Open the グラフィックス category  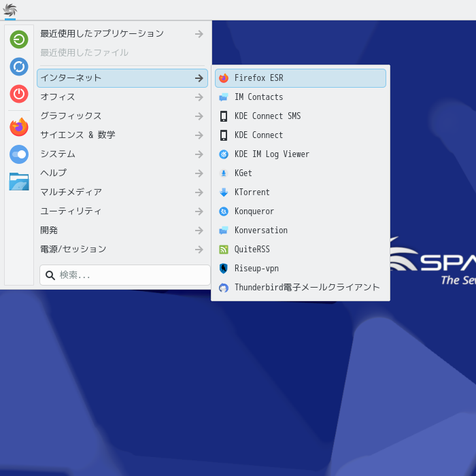[x=122, y=116]
